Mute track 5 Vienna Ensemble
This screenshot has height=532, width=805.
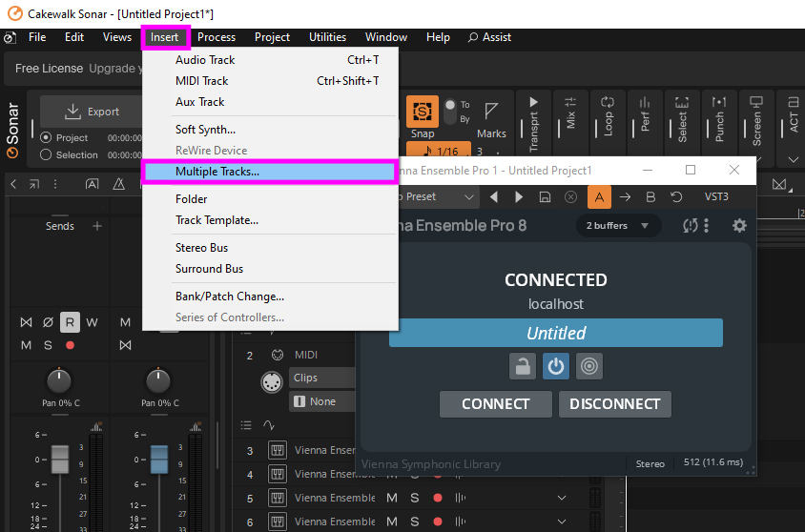392,498
